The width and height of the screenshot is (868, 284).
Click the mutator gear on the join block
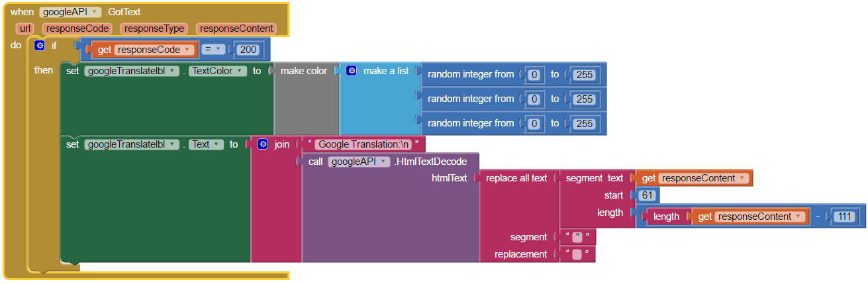pyautogui.click(x=262, y=144)
